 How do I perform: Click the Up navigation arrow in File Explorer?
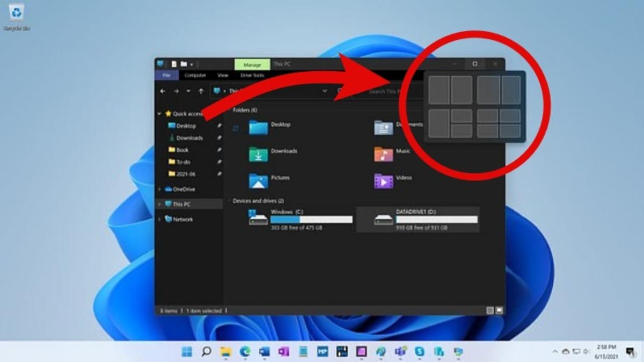click(x=201, y=91)
